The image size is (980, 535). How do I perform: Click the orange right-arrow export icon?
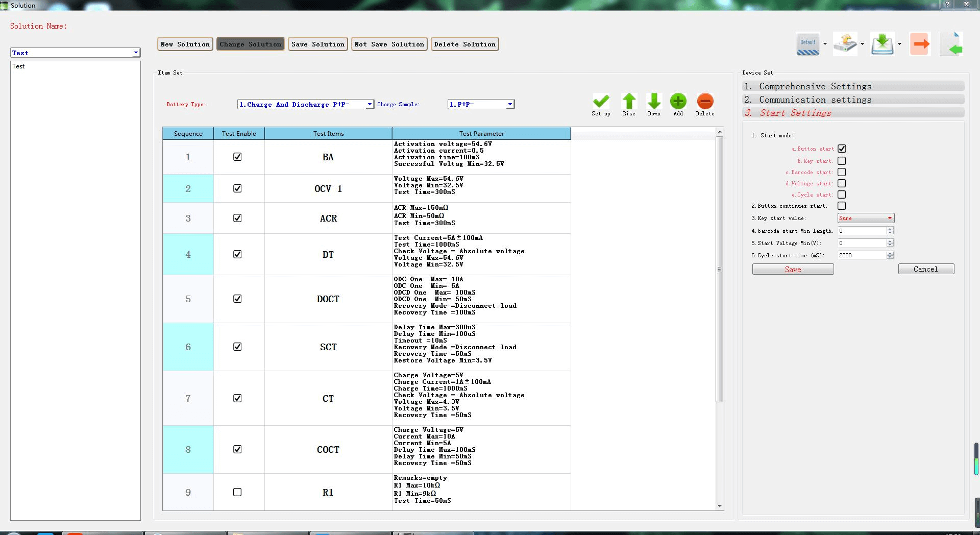920,44
